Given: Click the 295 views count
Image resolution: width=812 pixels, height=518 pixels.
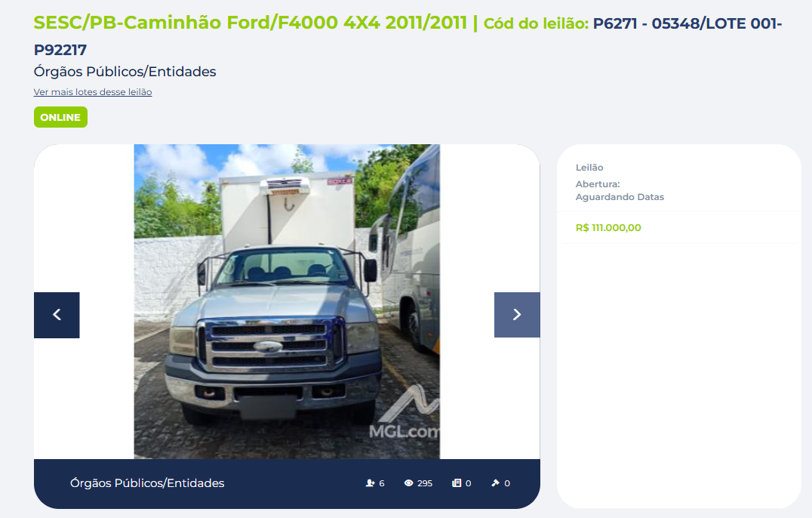Looking at the screenshot, I should pyautogui.click(x=425, y=483).
